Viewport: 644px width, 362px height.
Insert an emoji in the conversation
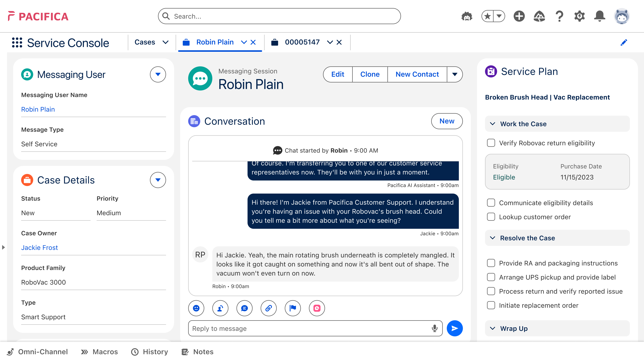(x=196, y=308)
